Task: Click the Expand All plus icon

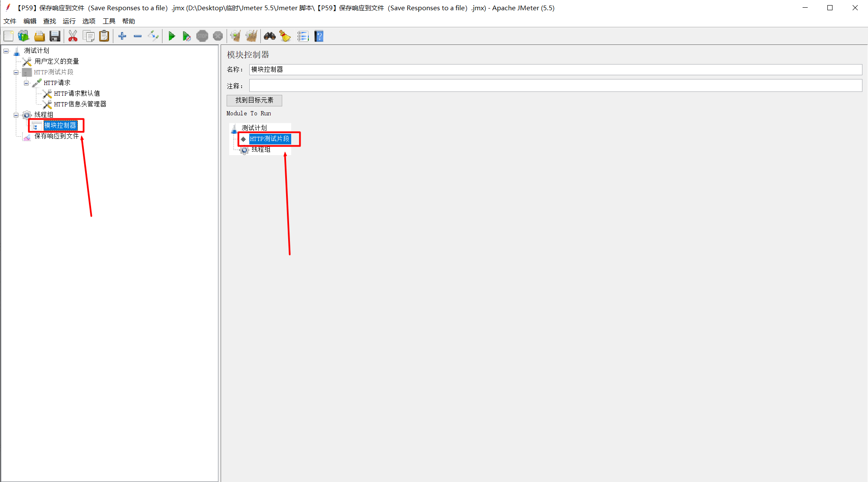Action: [122, 36]
